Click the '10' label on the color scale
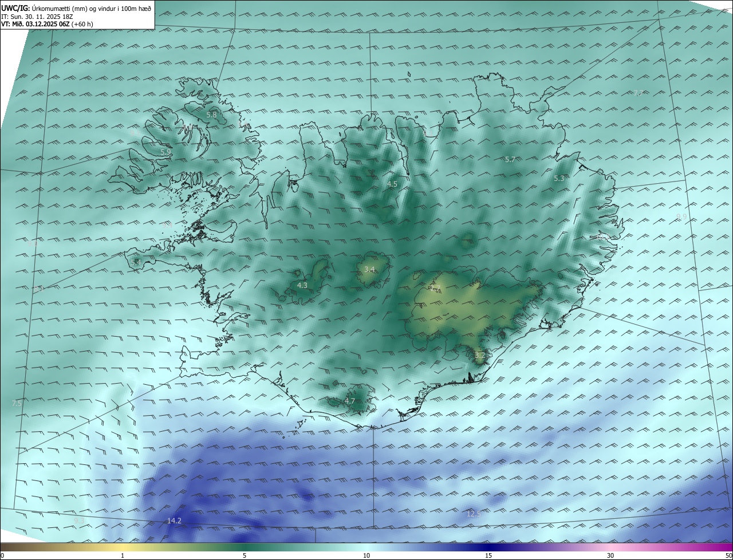This screenshot has width=733, height=560. [x=366, y=555]
